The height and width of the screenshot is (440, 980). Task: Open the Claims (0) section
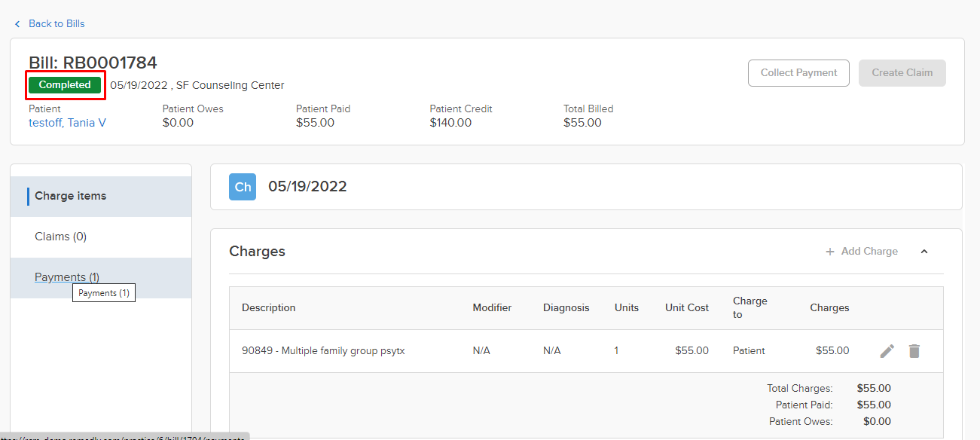[101, 237]
